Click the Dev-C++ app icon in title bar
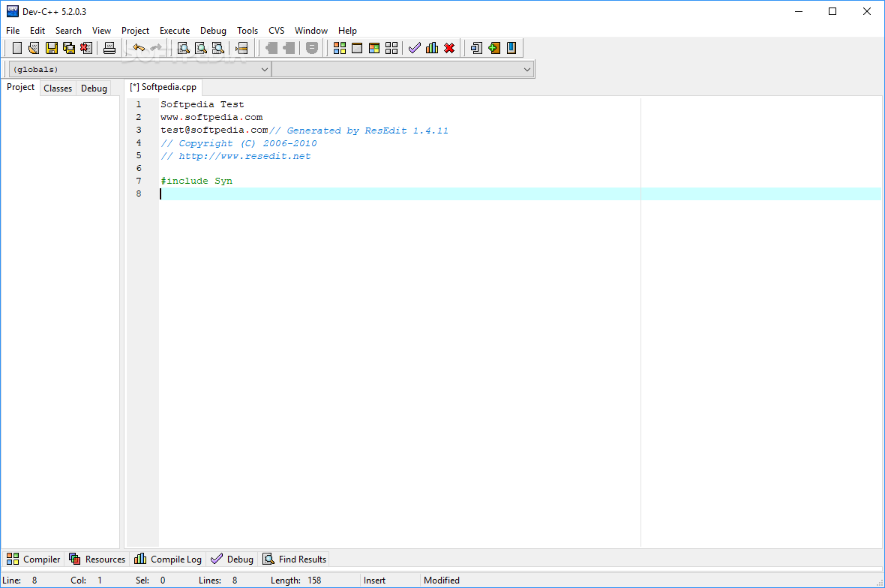Image resolution: width=885 pixels, height=588 pixels. 13,11
